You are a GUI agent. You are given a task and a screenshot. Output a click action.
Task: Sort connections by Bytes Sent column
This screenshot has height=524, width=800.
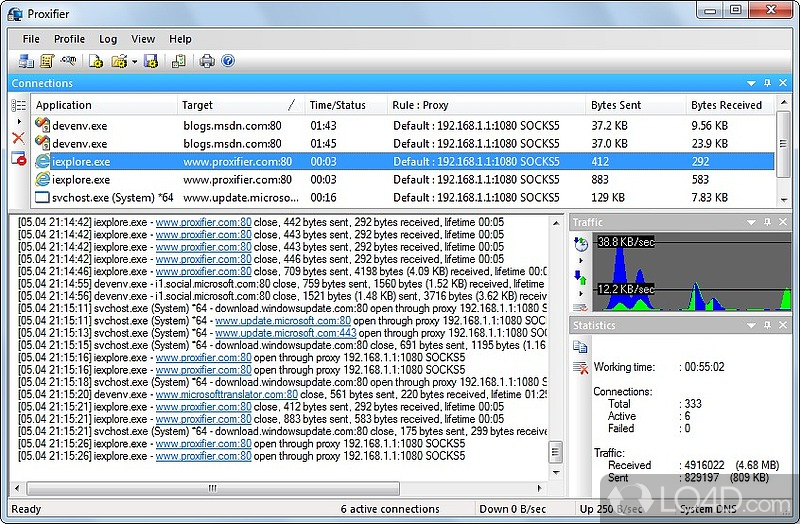[617, 105]
